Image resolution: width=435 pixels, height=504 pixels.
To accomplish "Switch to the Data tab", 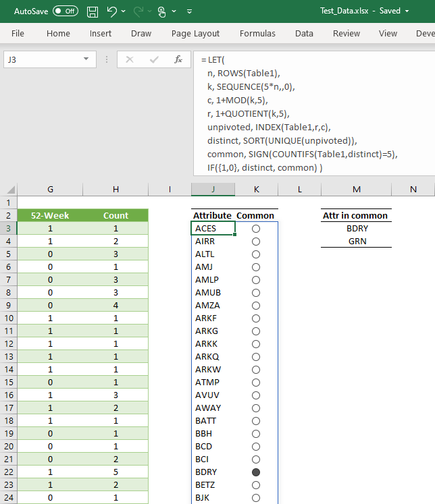I will pos(304,34).
